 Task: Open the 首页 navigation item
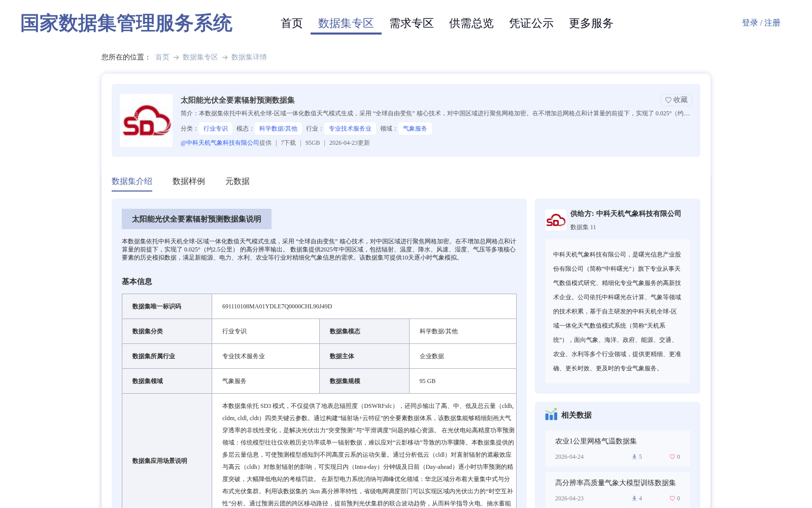point(292,23)
